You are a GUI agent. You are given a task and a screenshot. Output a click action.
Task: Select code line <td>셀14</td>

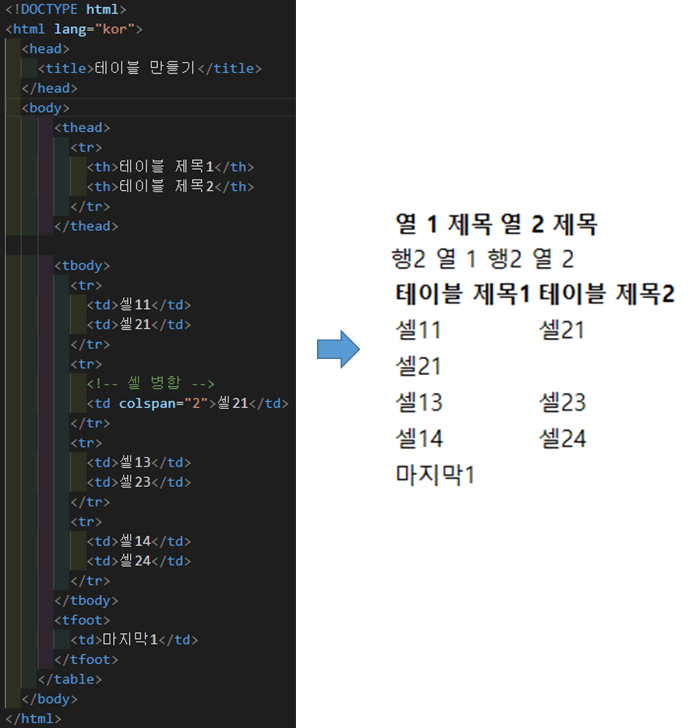139,541
